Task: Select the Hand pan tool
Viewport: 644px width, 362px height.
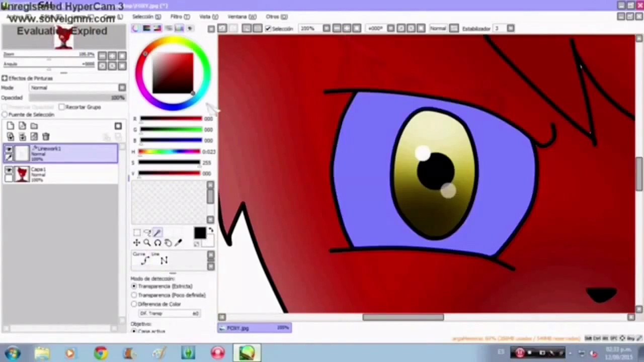Action: point(168,243)
